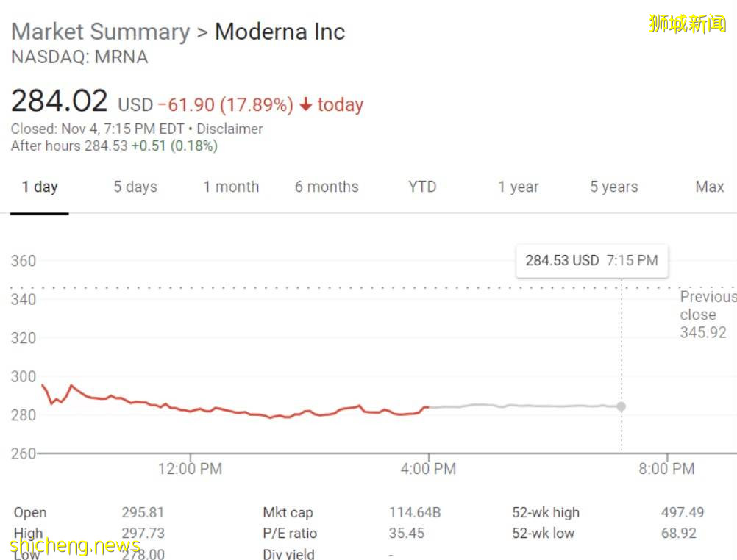Click the red down arrow icon

[305, 105]
